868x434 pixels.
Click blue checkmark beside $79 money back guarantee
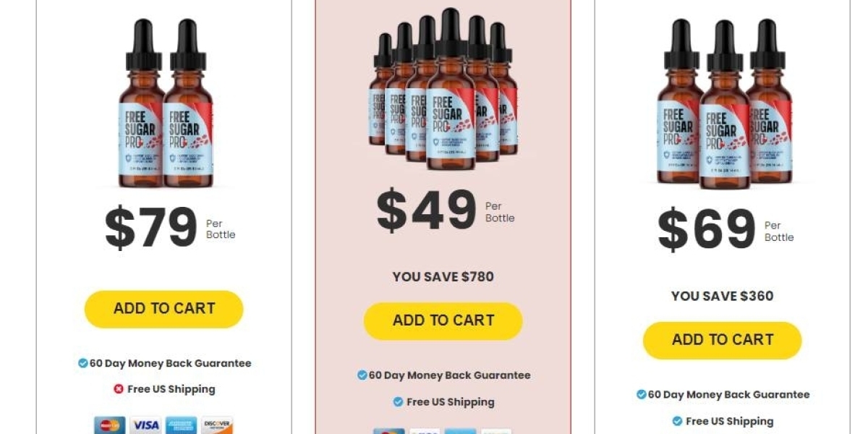click(83, 363)
